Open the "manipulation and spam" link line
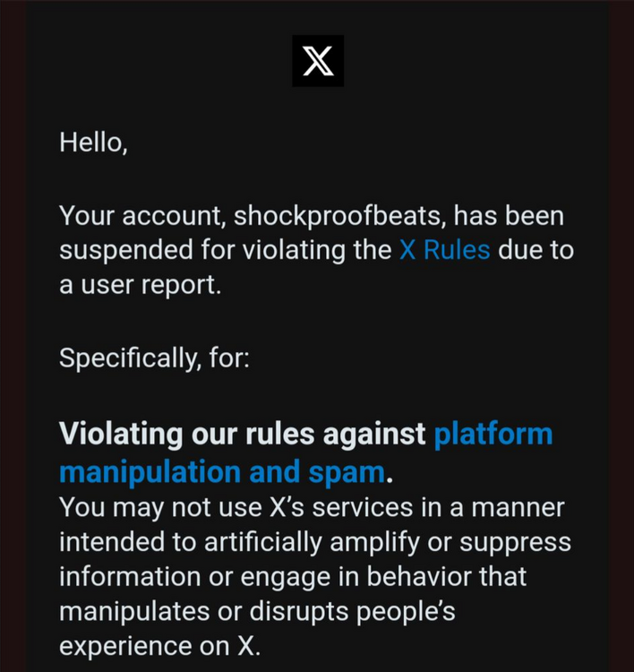The image size is (634, 672). click(222, 471)
